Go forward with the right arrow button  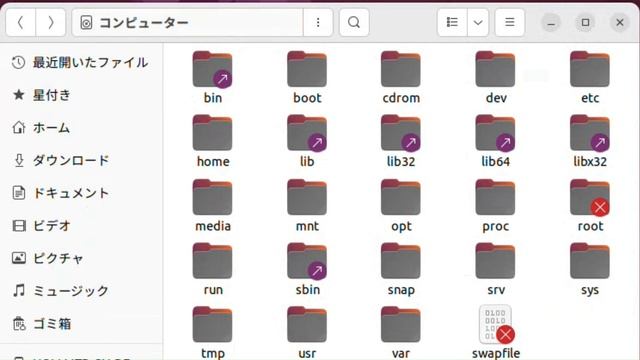click(51, 22)
